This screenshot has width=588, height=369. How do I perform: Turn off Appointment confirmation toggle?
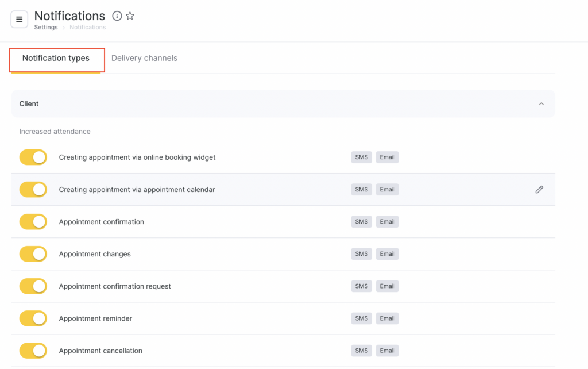(33, 222)
